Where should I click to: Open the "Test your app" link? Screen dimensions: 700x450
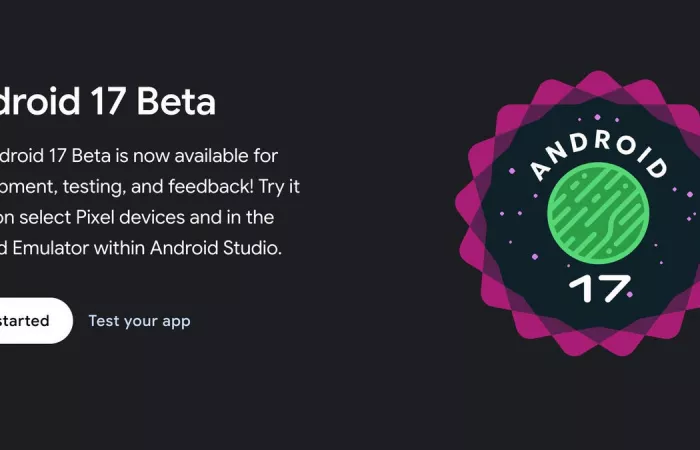pos(139,321)
